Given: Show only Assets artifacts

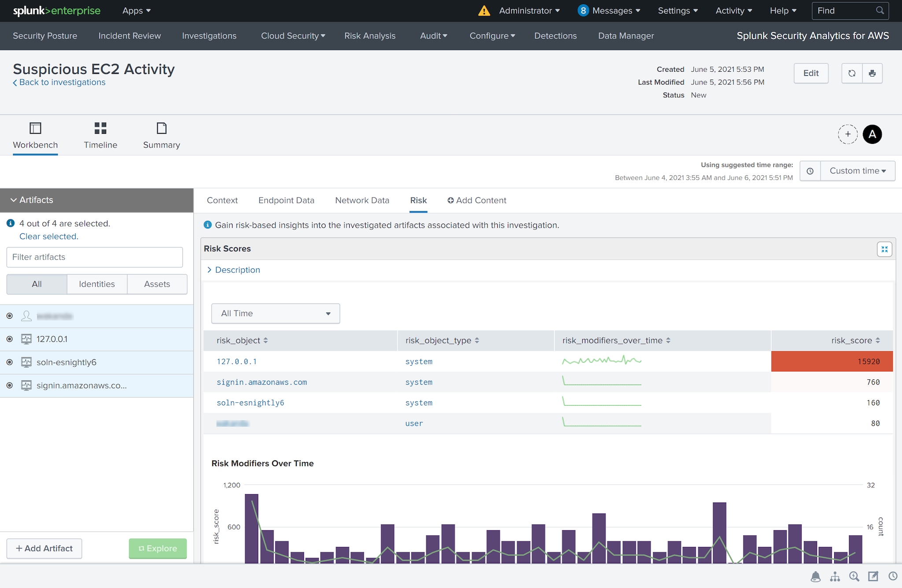Looking at the screenshot, I should (x=157, y=284).
